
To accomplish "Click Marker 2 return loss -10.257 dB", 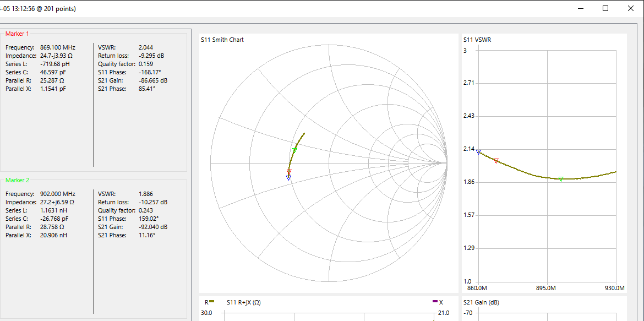I will pyautogui.click(x=153, y=202).
